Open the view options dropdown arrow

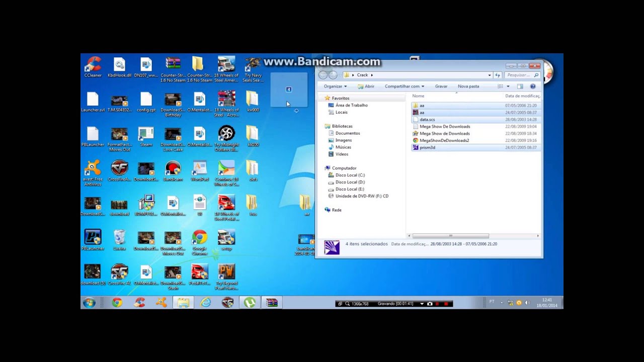click(508, 86)
